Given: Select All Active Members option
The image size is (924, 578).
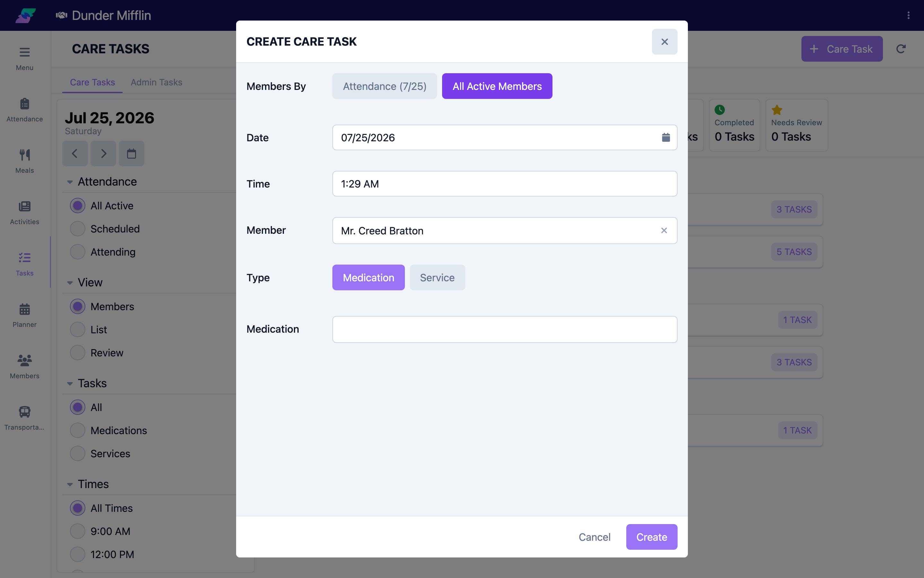Looking at the screenshot, I should tap(497, 86).
